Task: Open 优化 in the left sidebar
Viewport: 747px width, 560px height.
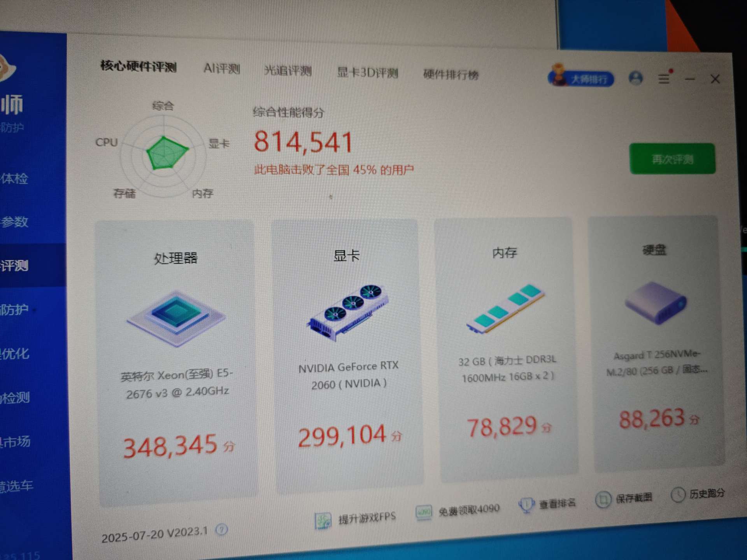Action: pos(15,353)
